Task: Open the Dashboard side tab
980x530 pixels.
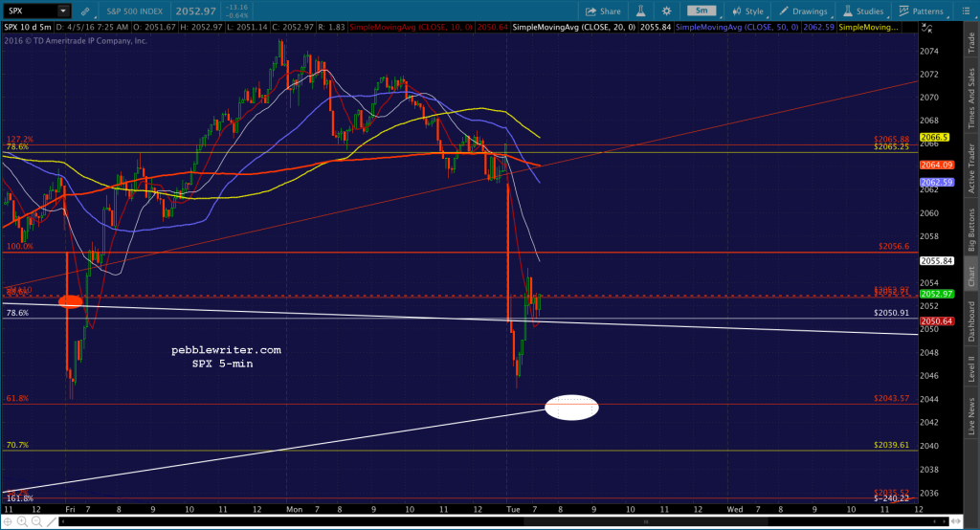Action: [x=971, y=321]
